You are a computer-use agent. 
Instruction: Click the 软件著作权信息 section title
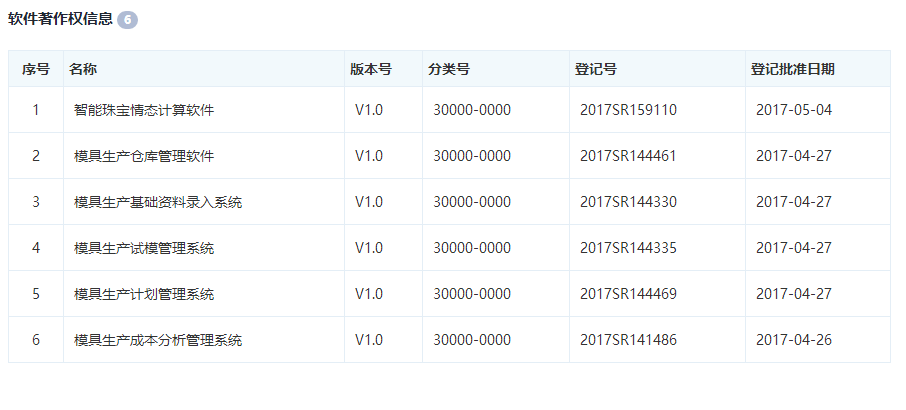[60, 19]
